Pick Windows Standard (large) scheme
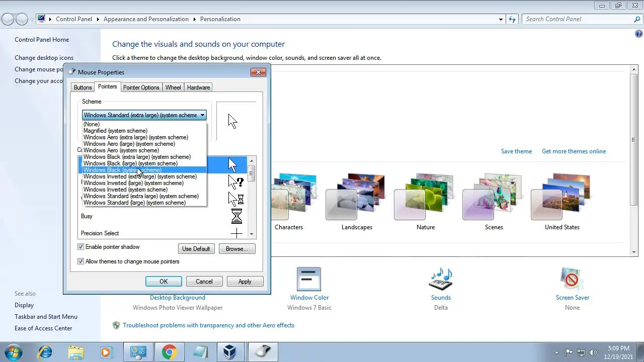 pyautogui.click(x=144, y=203)
